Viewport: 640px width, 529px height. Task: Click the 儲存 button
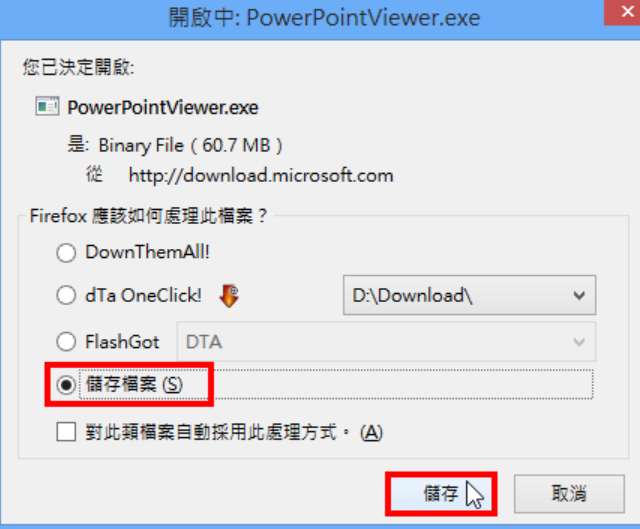point(441,494)
